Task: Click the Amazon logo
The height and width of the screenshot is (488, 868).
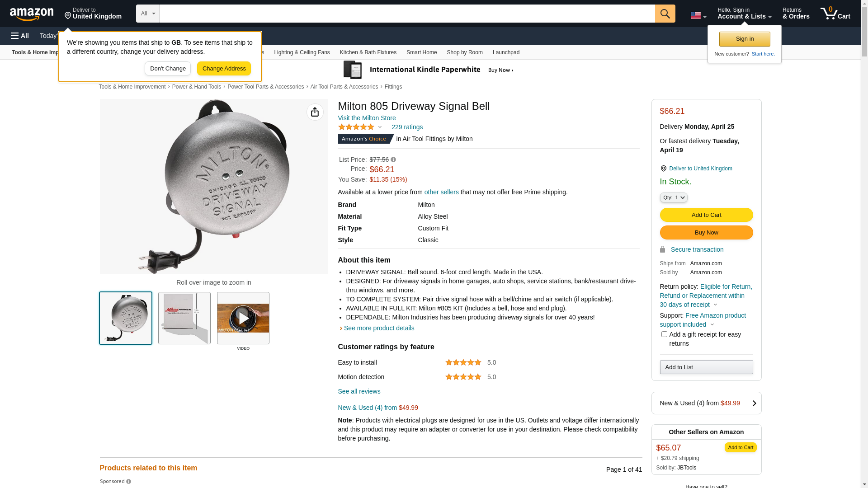Action: (x=32, y=14)
